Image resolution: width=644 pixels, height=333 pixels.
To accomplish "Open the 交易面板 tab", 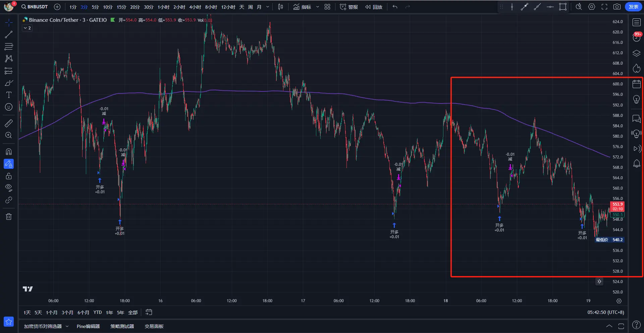I will point(154,326).
